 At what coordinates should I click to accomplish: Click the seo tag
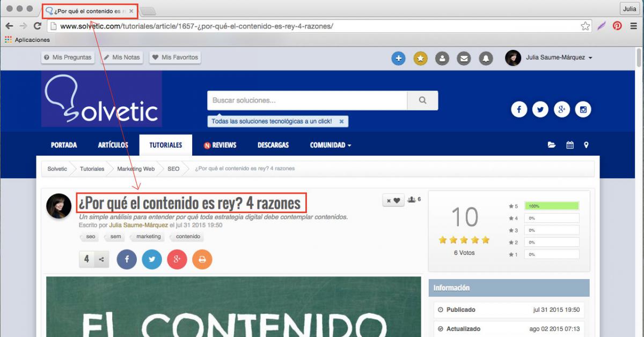90,237
